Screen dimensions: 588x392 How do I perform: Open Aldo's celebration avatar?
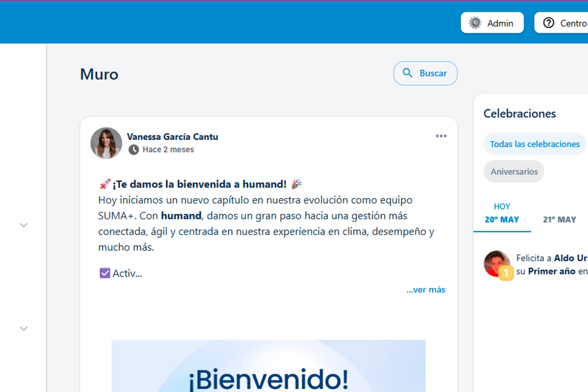click(x=497, y=264)
